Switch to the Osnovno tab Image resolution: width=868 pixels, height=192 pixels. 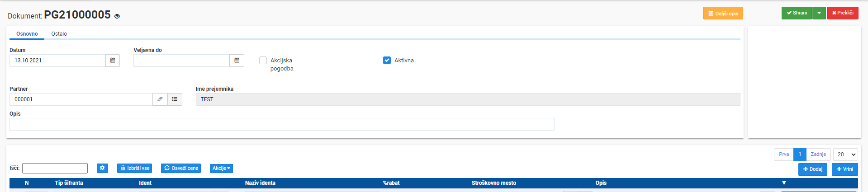pyautogui.click(x=27, y=34)
